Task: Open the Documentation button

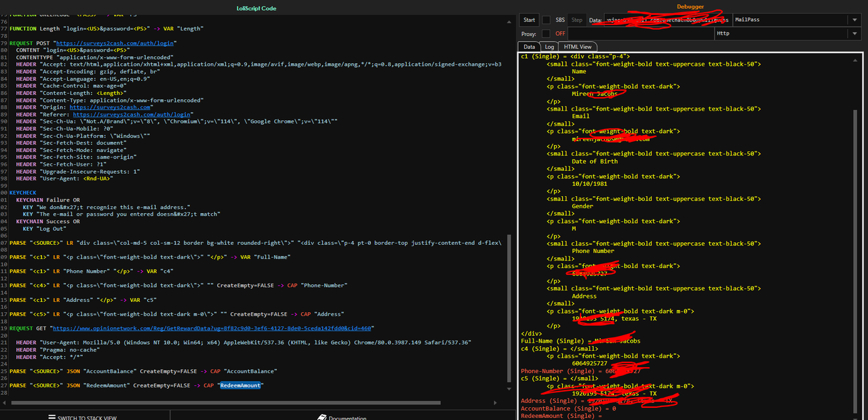Action: point(342,417)
